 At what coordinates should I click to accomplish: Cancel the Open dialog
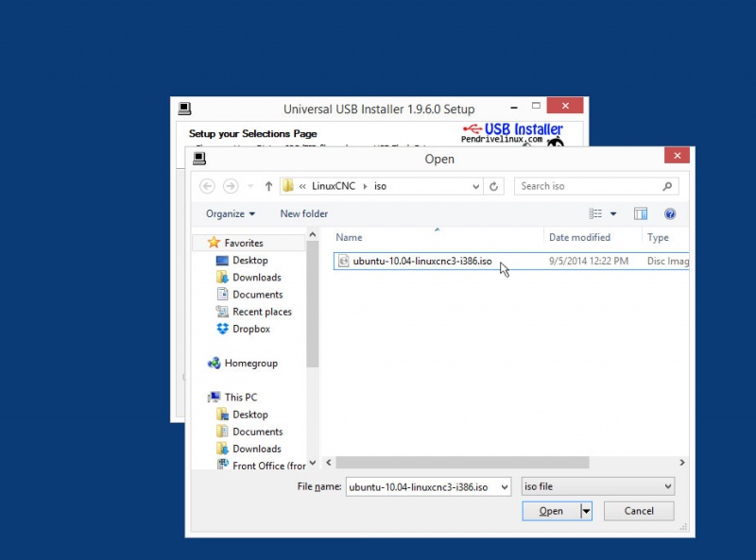639,510
